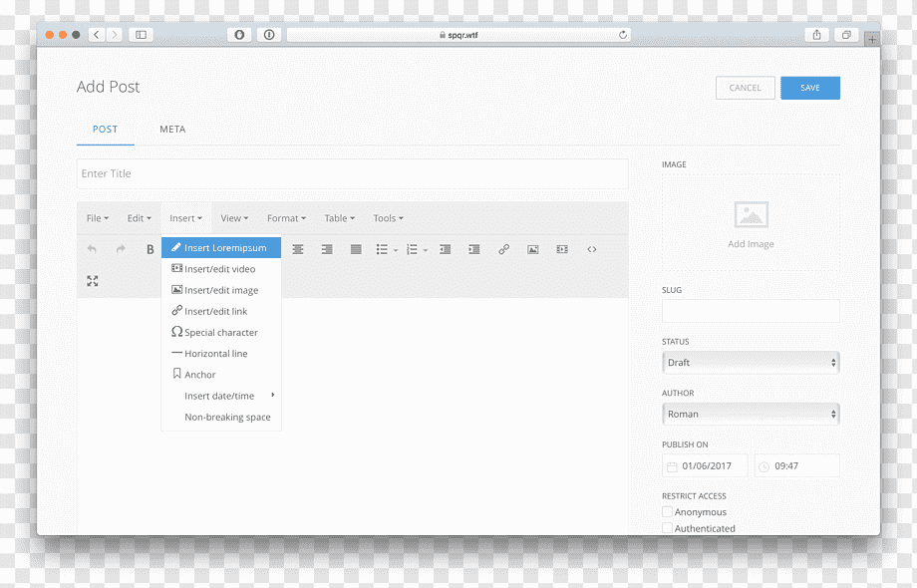Image resolution: width=917 pixels, height=588 pixels.
Task: Open the calendar icon in Publish On
Action: (x=672, y=466)
